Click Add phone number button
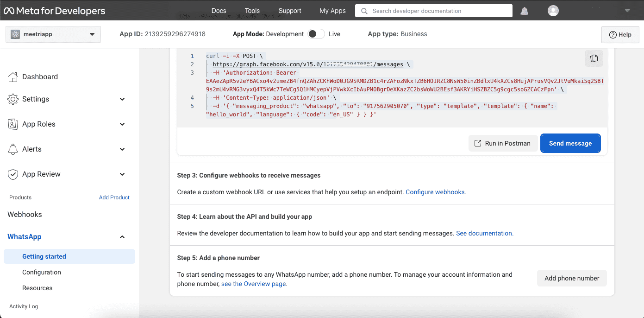Screen dimensions: 644x318 tap(572, 278)
